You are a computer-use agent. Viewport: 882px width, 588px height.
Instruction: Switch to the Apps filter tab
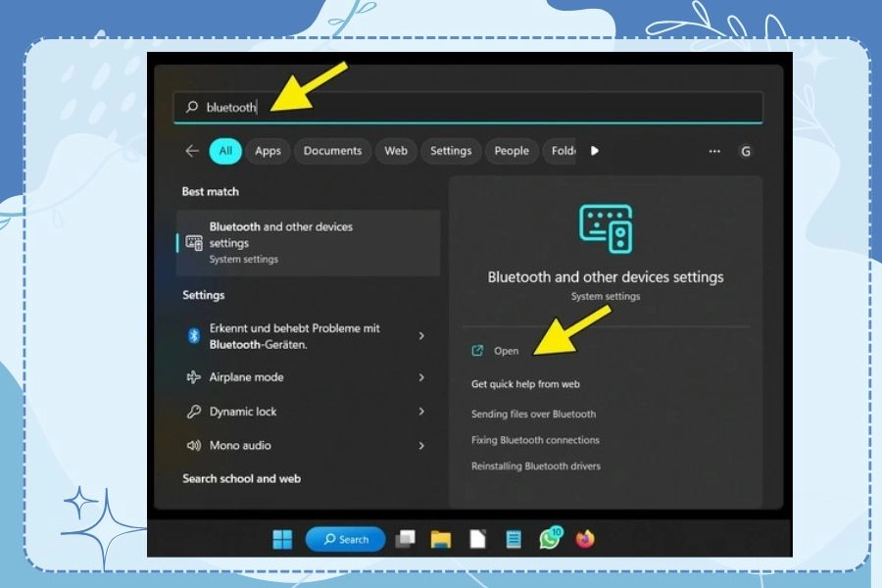click(x=268, y=151)
